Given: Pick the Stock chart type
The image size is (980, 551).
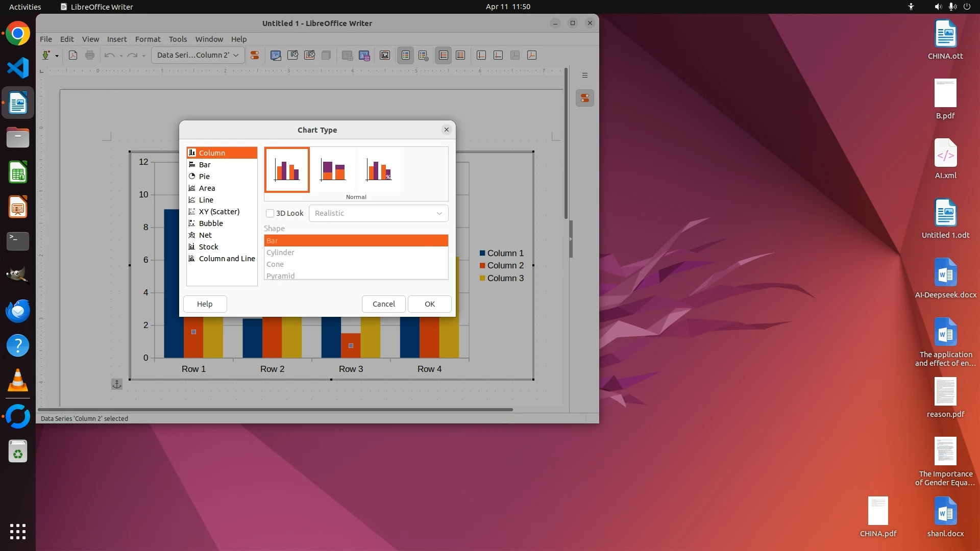Looking at the screenshot, I should click(x=208, y=247).
